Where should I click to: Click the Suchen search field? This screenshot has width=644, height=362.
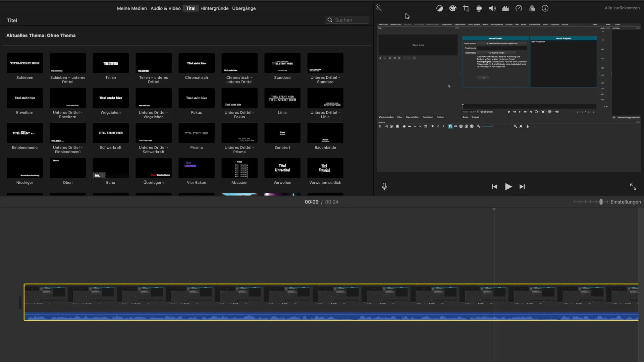click(x=347, y=20)
